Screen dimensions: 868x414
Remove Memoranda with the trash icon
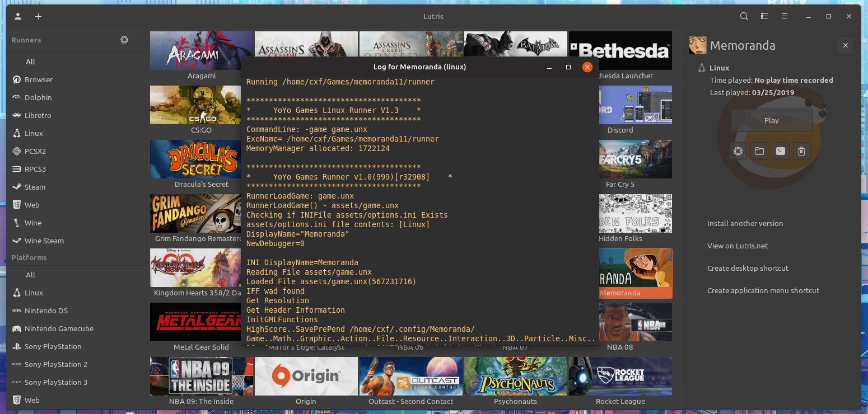coord(802,151)
